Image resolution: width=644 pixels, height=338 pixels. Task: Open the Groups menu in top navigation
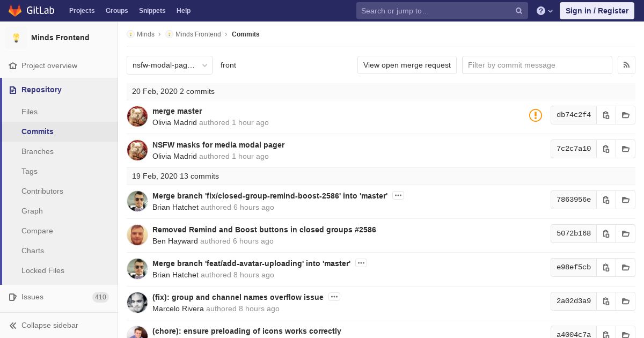click(x=116, y=11)
